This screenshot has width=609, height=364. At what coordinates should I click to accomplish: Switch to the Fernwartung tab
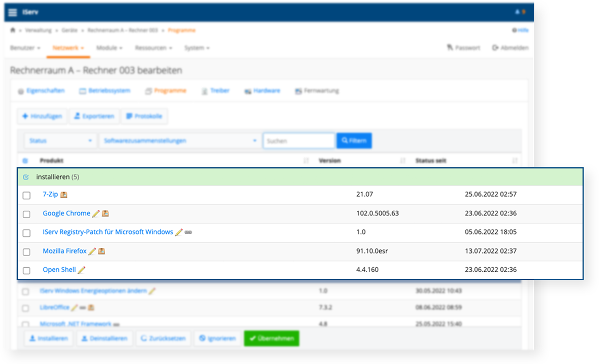coord(317,91)
